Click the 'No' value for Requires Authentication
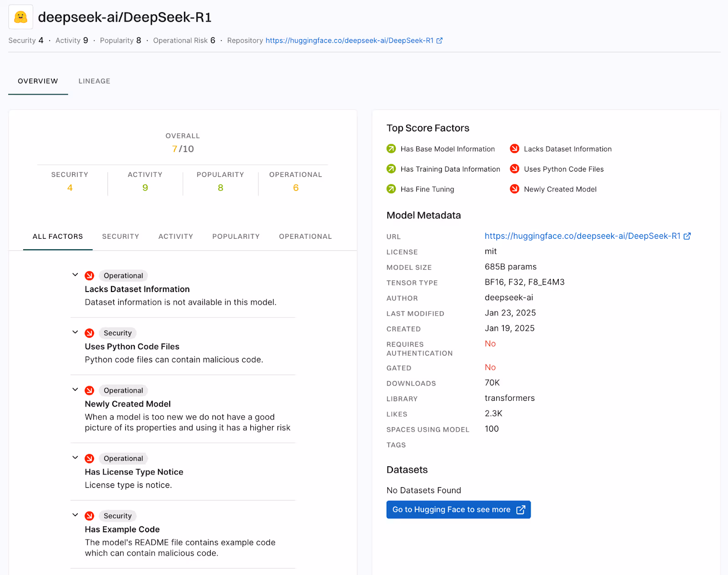Screen dimensions: 728x575 pyautogui.click(x=490, y=344)
